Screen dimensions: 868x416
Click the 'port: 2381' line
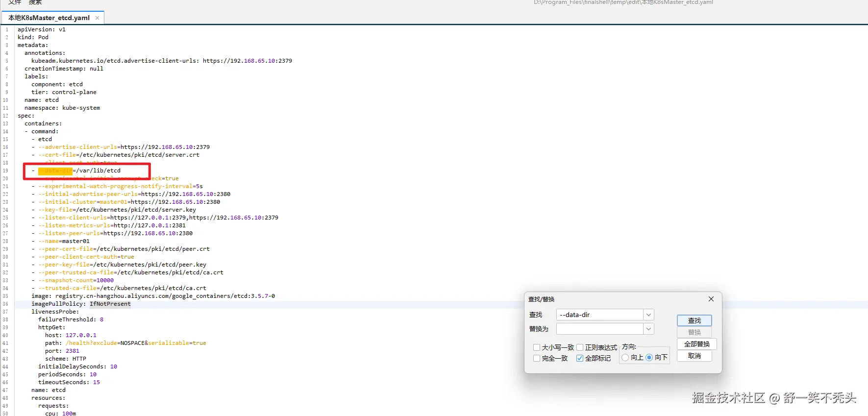pos(62,351)
